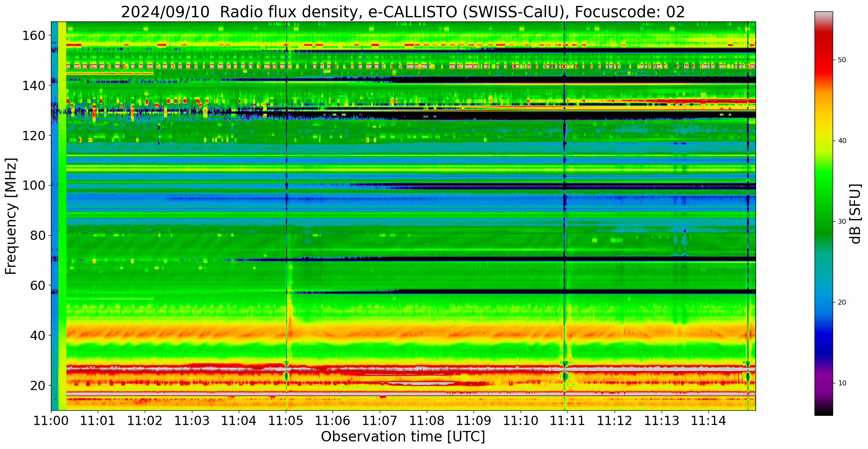Click the 11:12 time tick label
This screenshot has width=868, height=449.
615,420
